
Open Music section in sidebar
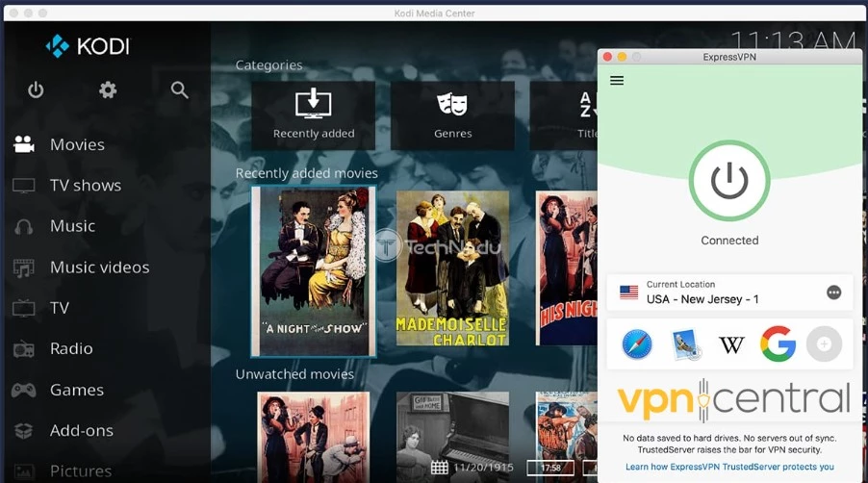[72, 226]
